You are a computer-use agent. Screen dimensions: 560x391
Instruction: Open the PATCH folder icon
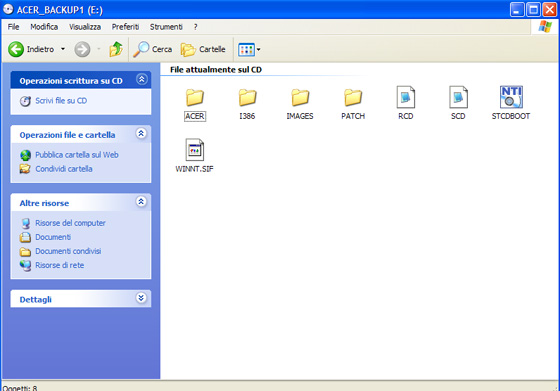point(353,97)
